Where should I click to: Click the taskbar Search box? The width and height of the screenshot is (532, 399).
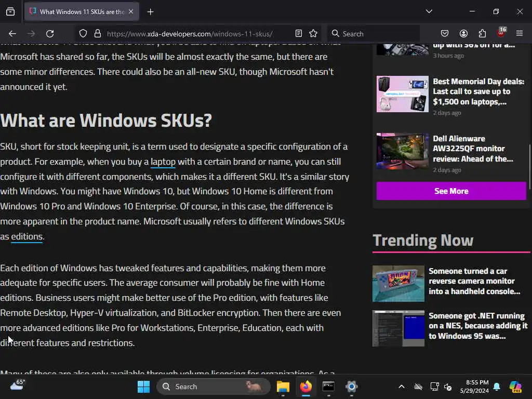point(214,387)
